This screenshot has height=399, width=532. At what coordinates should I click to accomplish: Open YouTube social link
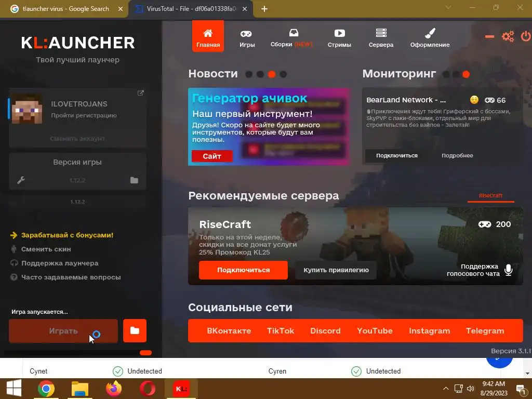tap(375, 331)
